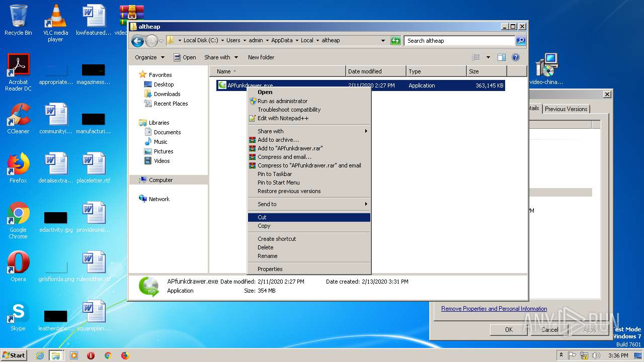This screenshot has width=644, height=362.
Task: Toggle the preview pane icon
Action: pyautogui.click(x=501, y=57)
